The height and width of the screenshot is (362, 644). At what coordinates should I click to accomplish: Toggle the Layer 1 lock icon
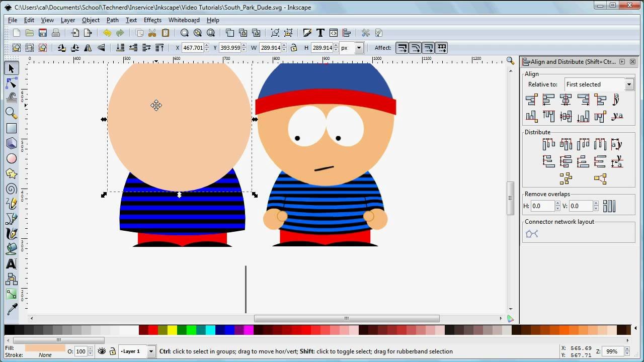pos(112,351)
